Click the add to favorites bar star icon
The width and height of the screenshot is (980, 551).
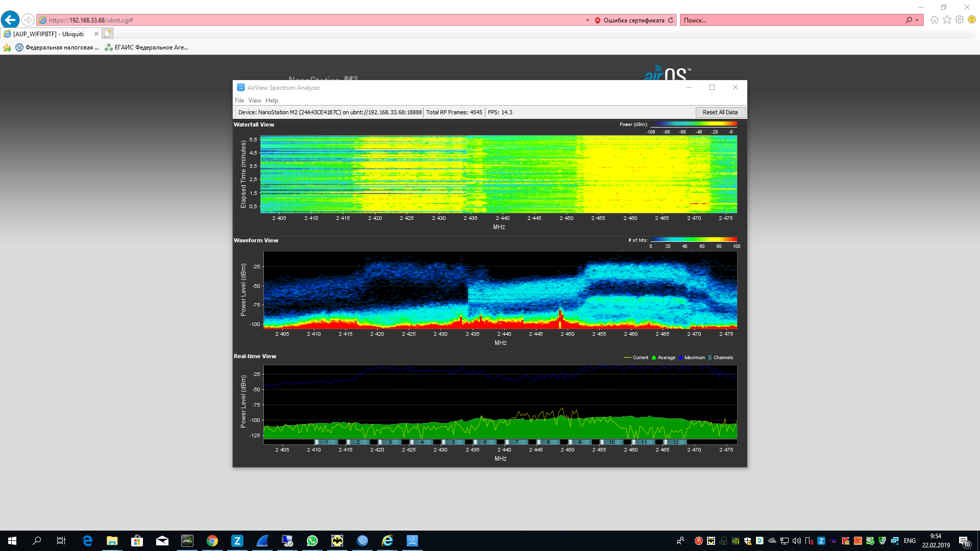pos(7,47)
